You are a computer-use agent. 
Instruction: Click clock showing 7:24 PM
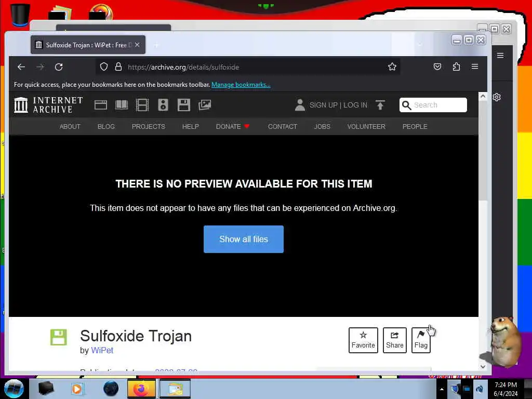(x=506, y=385)
